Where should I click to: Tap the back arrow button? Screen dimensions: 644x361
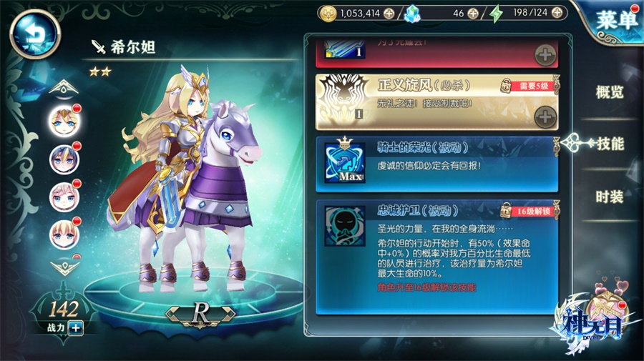[x=35, y=34]
